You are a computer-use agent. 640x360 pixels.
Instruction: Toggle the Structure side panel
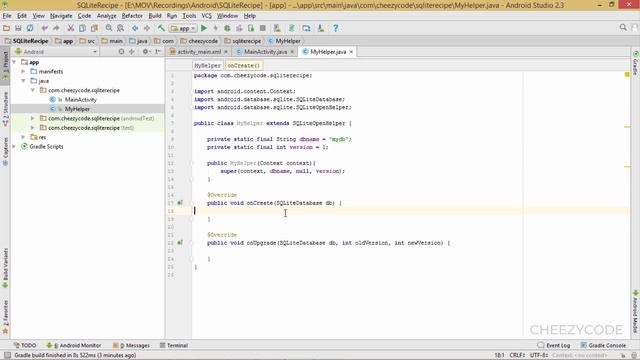click(5, 109)
